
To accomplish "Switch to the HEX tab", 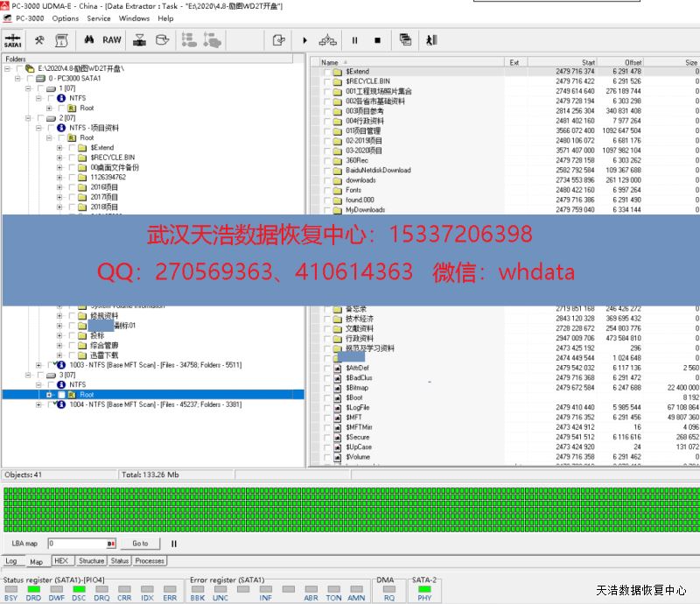I will pos(60,561).
